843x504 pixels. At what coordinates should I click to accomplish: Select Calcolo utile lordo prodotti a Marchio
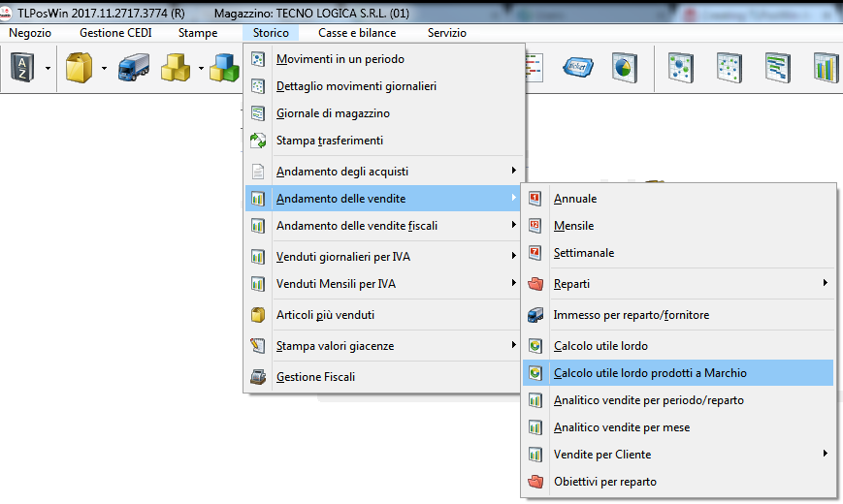coord(650,373)
